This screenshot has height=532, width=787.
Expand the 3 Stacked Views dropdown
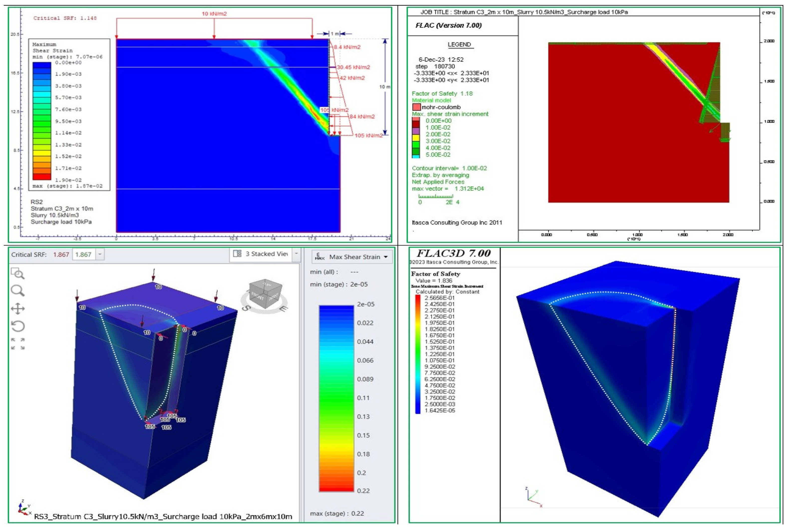pos(296,254)
